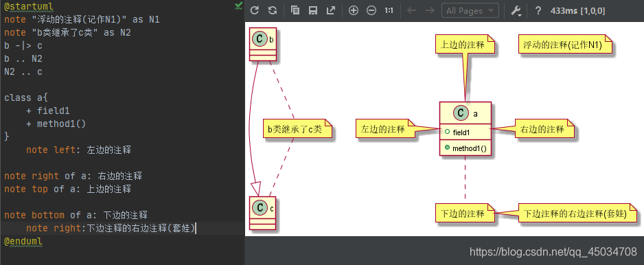
Task: Click the code line 'b .. N2'
Action: click(x=23, y=59)
